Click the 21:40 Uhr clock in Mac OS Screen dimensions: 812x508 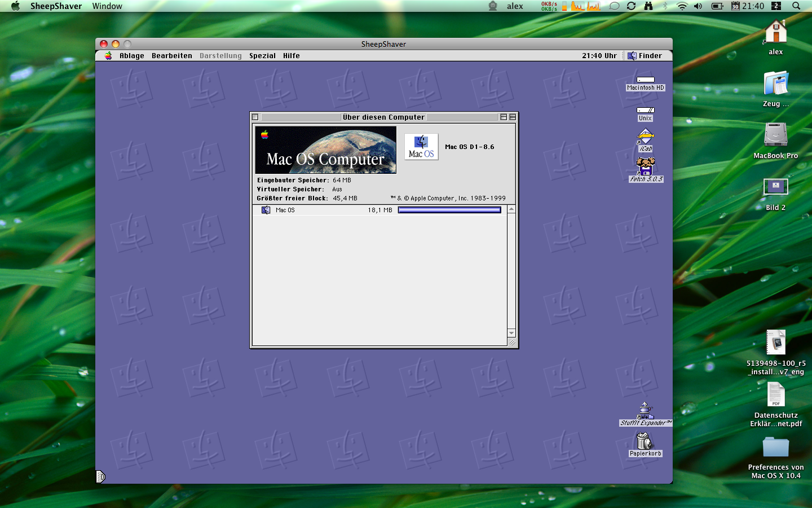599,56
